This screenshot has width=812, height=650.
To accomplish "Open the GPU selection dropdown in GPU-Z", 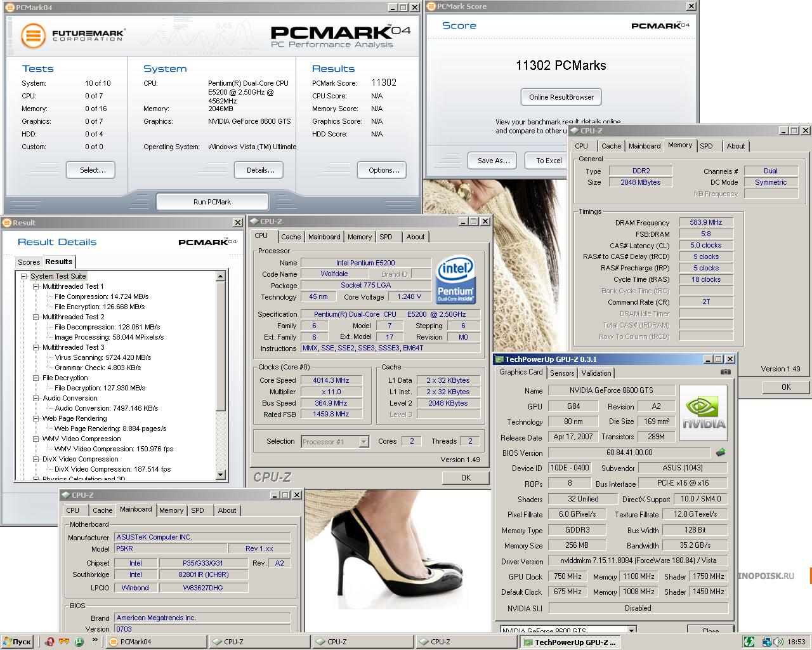I will coord(631,631).
